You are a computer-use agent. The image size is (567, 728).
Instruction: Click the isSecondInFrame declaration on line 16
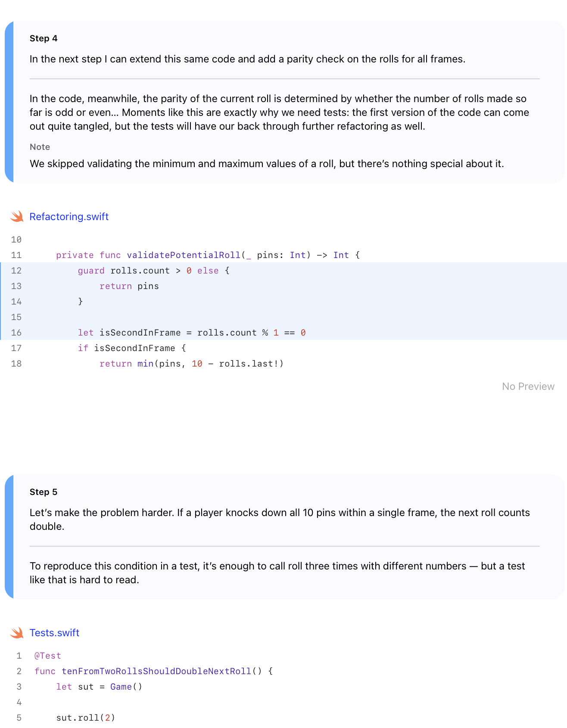(140, 333)
